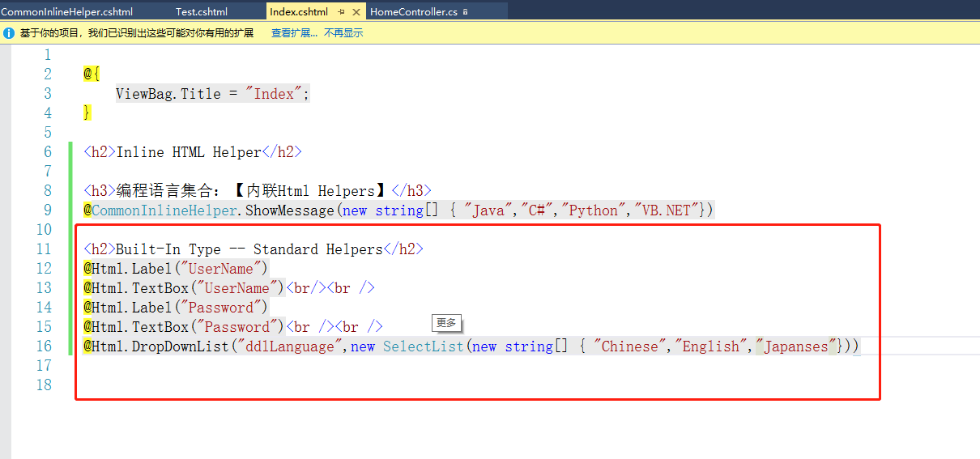This screenshot has height=459, width=980.
Task: Click "UserName" string in Html.TextBox on line 13
Action: point(238,288)
